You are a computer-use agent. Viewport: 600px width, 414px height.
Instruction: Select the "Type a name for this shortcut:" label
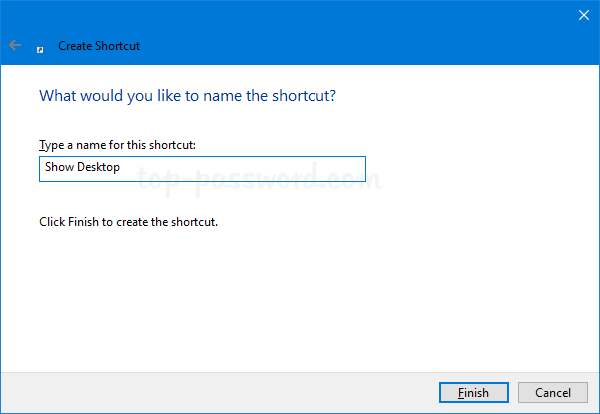coord(117,145)
